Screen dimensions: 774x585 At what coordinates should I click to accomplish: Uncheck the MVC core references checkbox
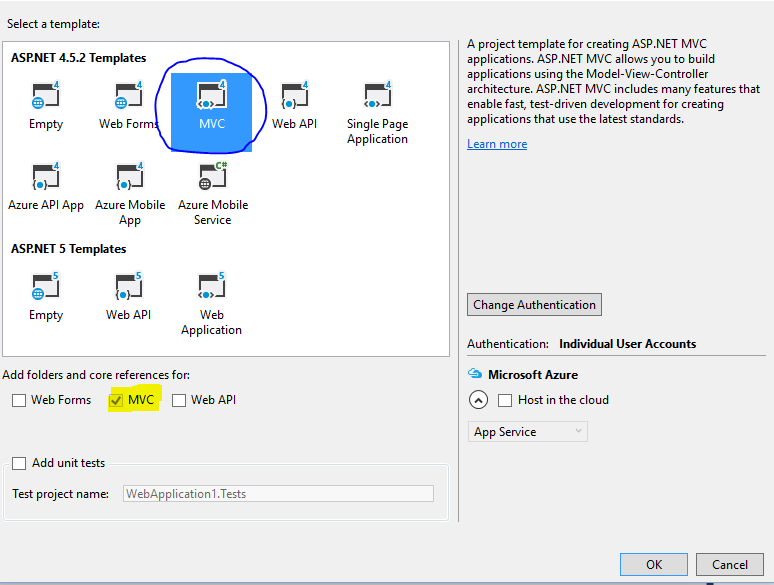pos(116,400)
